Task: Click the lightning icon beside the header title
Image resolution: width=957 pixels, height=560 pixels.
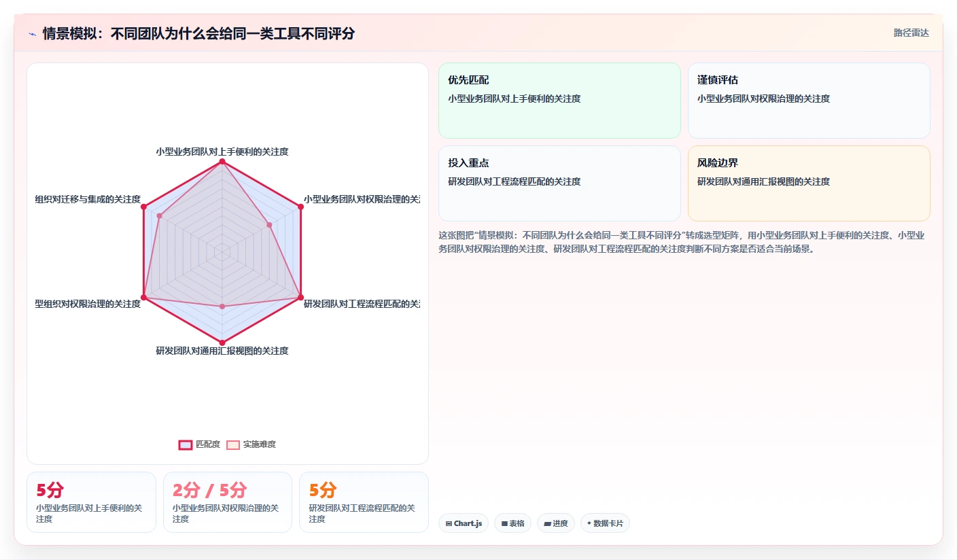Action: (x=32, y=33)
